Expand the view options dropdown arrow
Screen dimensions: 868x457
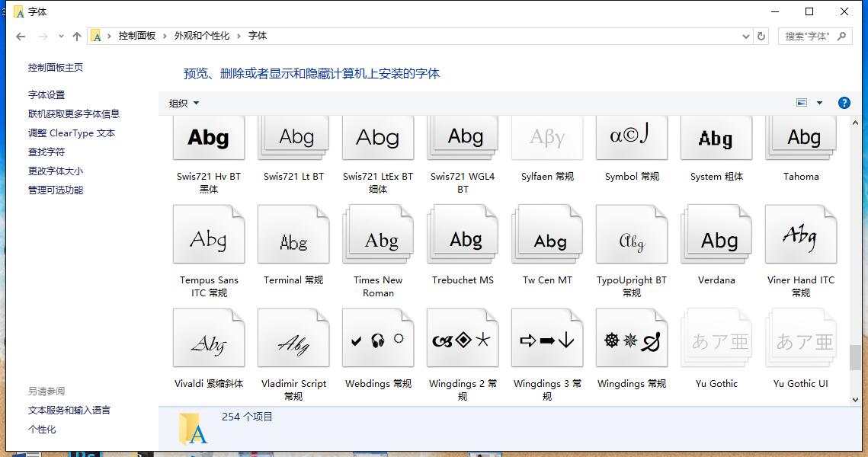pos(819,103)
